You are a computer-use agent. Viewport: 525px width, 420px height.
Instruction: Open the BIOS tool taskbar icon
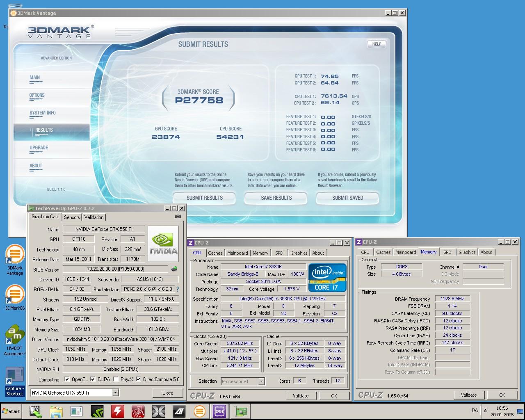pyautogui.click(x=36, y=411)
